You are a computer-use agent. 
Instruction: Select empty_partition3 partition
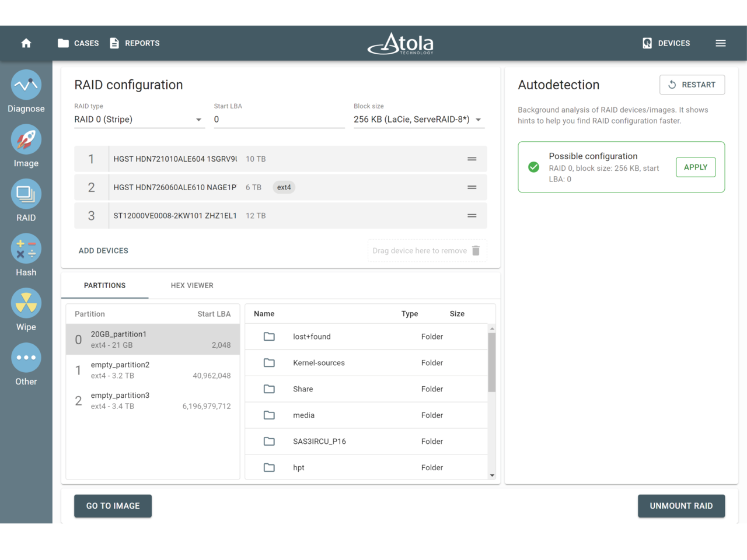coord(153,401)
